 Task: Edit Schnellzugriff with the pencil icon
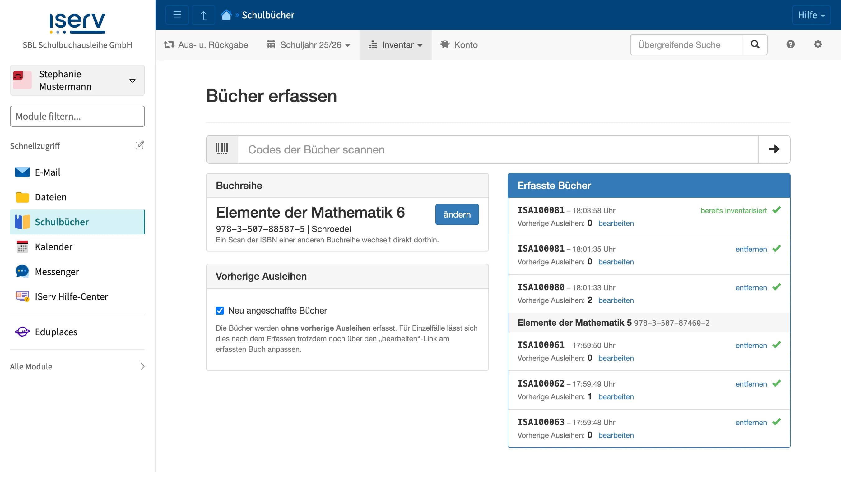click(x=140, y=145)
